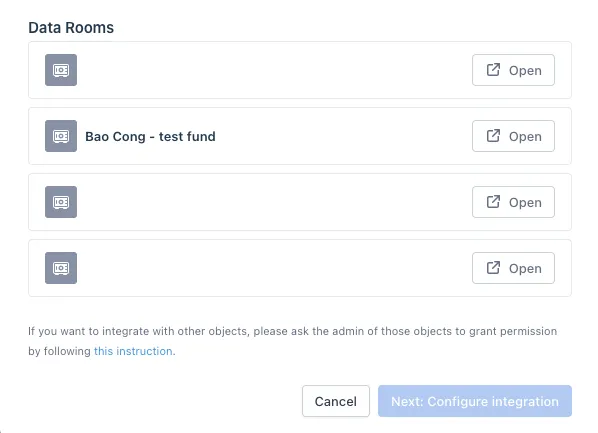Follow the "this instruction" link

coord(133,351)
